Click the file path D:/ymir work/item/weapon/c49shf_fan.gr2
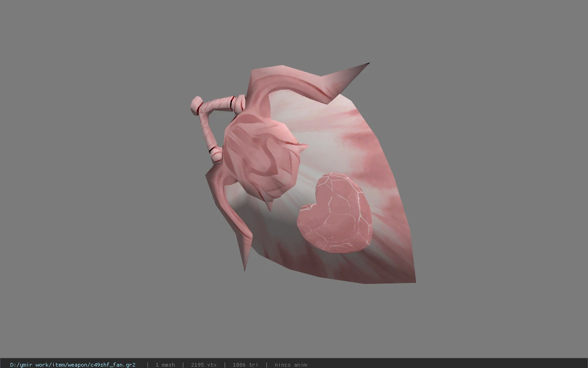This screenshot has width=588, height=368. 73,364
